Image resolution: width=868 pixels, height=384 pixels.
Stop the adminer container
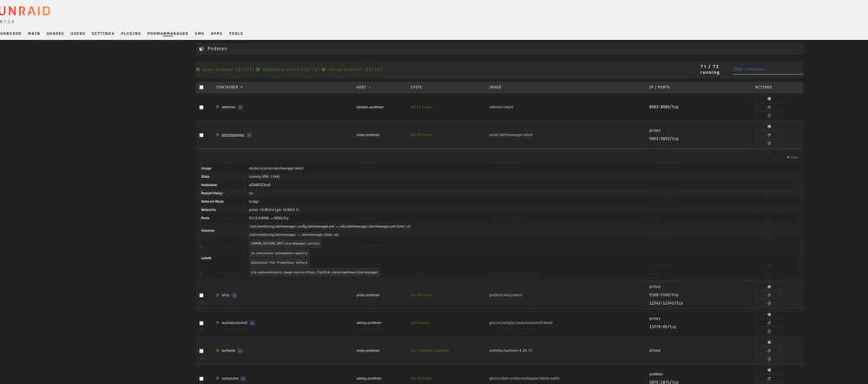tap(769, 99)
